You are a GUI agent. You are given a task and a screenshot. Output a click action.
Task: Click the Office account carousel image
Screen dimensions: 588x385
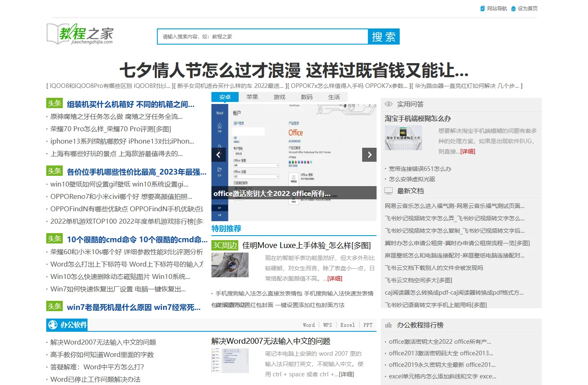(x=294, y=162)
